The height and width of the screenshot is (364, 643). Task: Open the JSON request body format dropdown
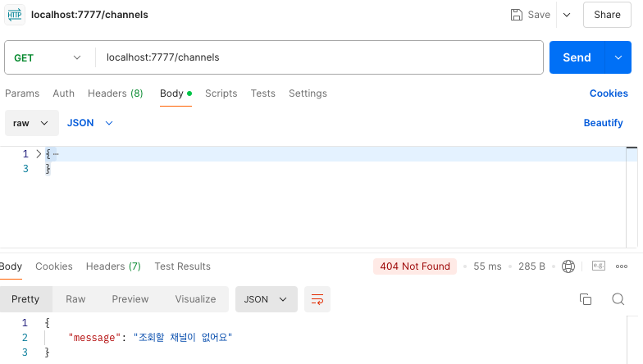[x=90, y=123]
